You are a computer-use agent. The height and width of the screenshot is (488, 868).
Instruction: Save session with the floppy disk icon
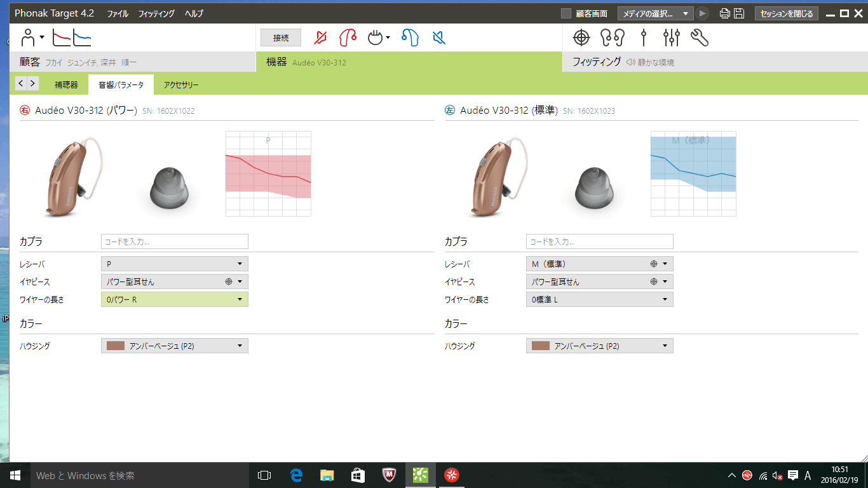pos(739,13)
